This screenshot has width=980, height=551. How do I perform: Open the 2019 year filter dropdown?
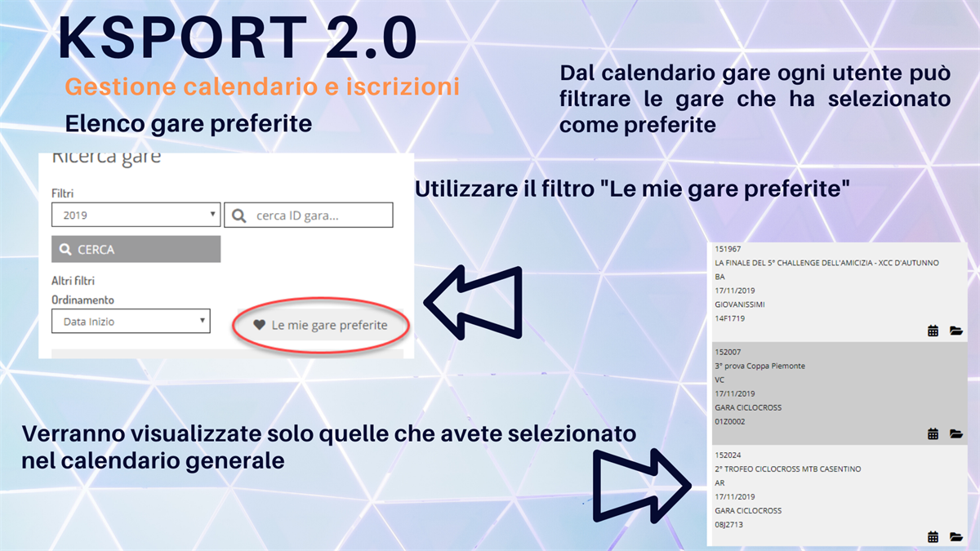(x=136, y=216)
